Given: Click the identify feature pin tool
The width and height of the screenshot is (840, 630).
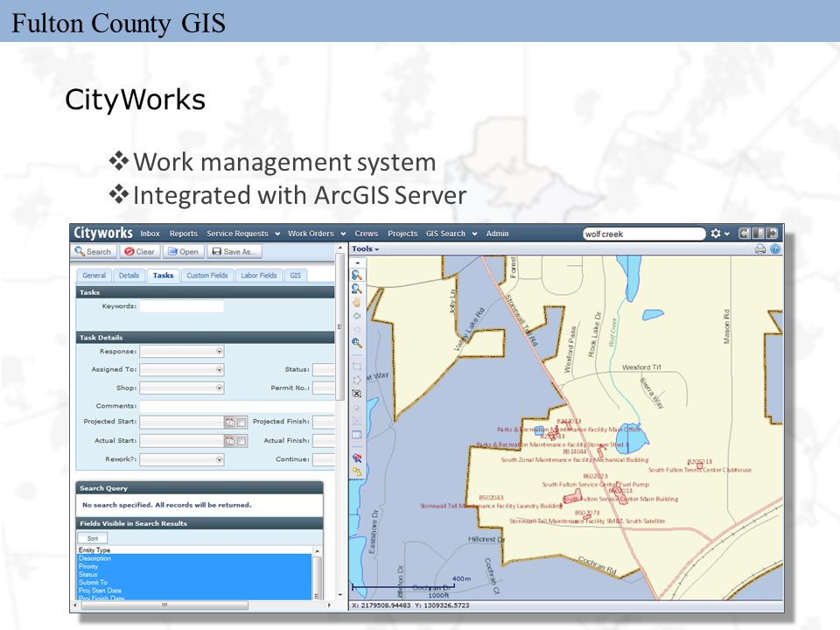Looking at the screenshot, I should [357, 458].
